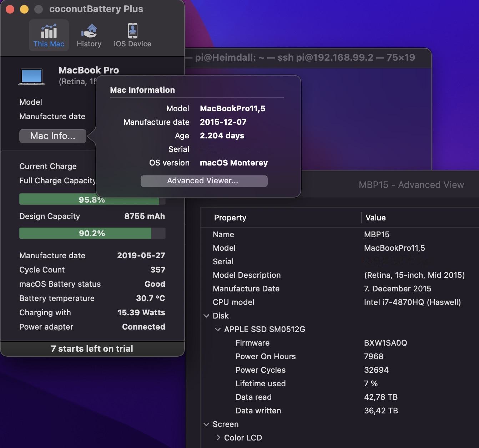Select the Data read row
This screenshot has width=479, height=448.
pyautogui.click(x=339, y=397)
